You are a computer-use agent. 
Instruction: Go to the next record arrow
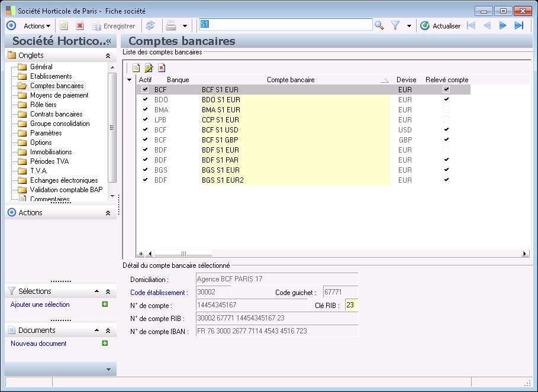(503, 25)
